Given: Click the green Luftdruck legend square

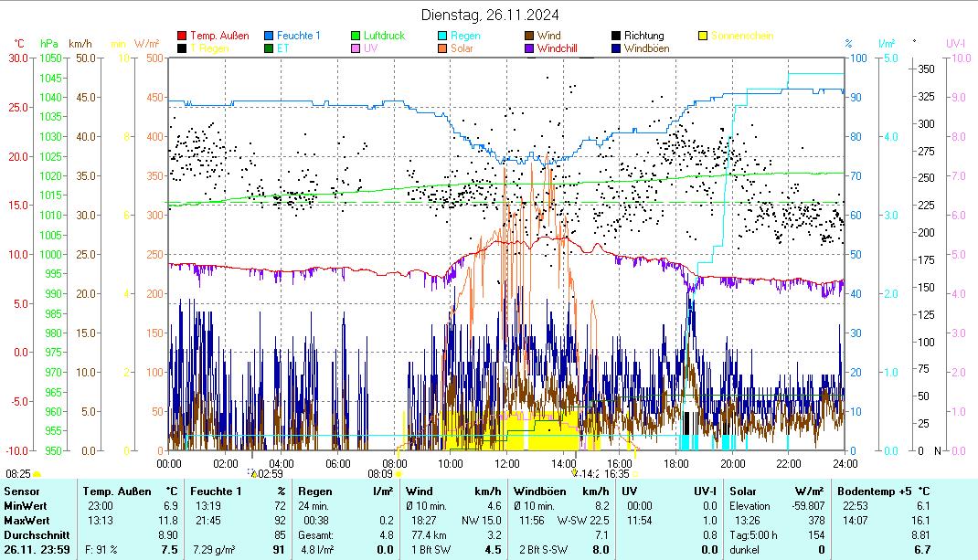Looking at the screenshot, I should pos(356,37).
